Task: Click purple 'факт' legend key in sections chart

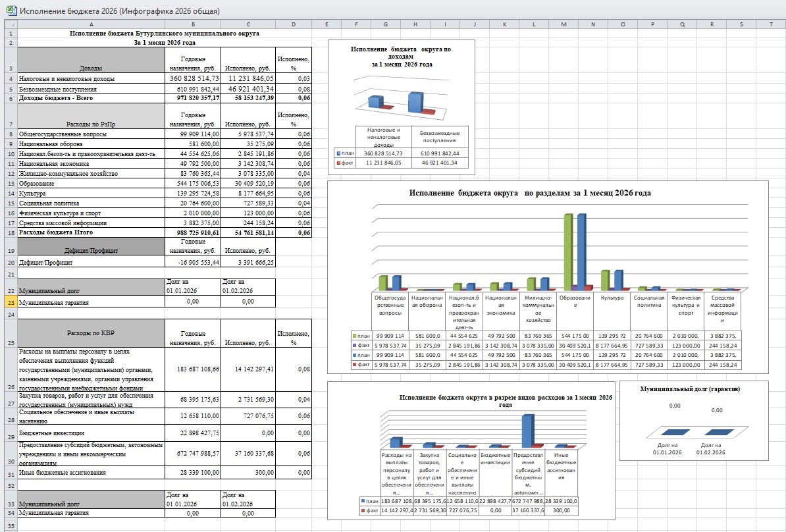Action: tap(355, 346)
